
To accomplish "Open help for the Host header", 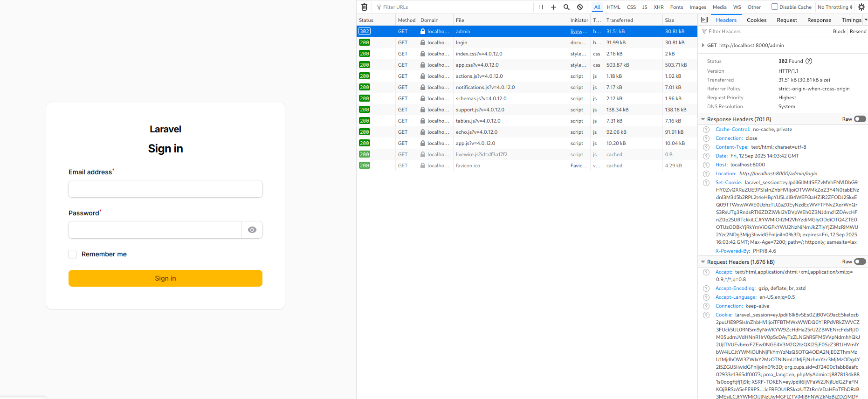I will tap(706, 165).
